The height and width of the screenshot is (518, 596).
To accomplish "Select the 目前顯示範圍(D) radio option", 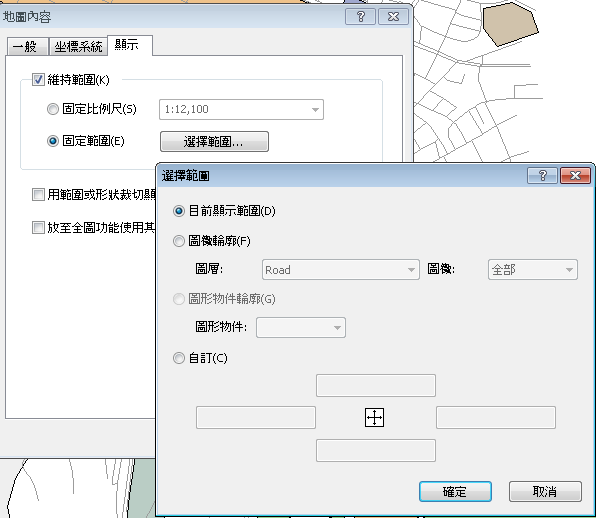I will [x=179, y=211].
